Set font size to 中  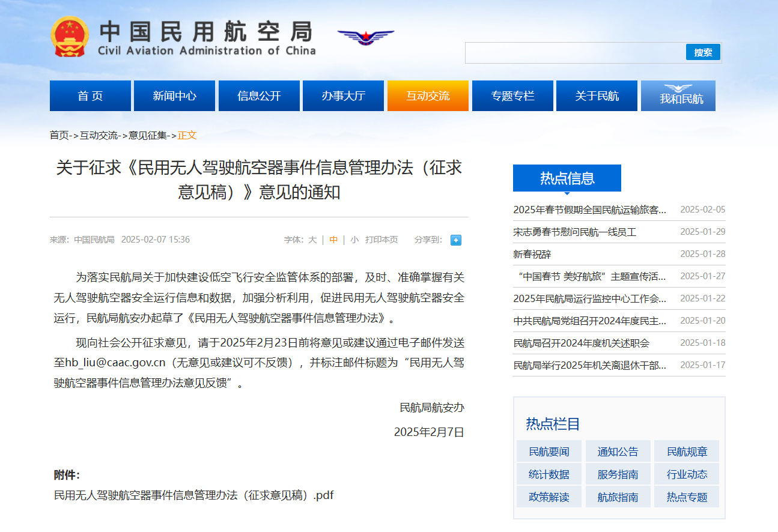[x=333, y=240]
